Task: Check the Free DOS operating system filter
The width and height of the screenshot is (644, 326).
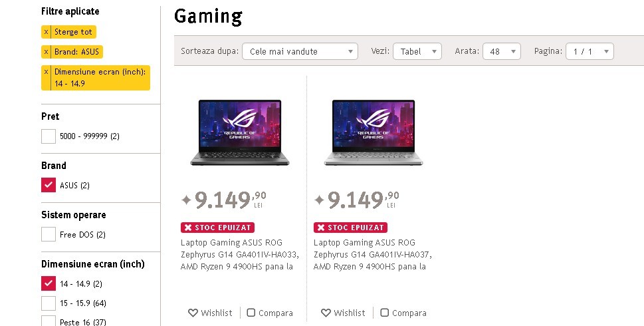Action: pos(49,234)
